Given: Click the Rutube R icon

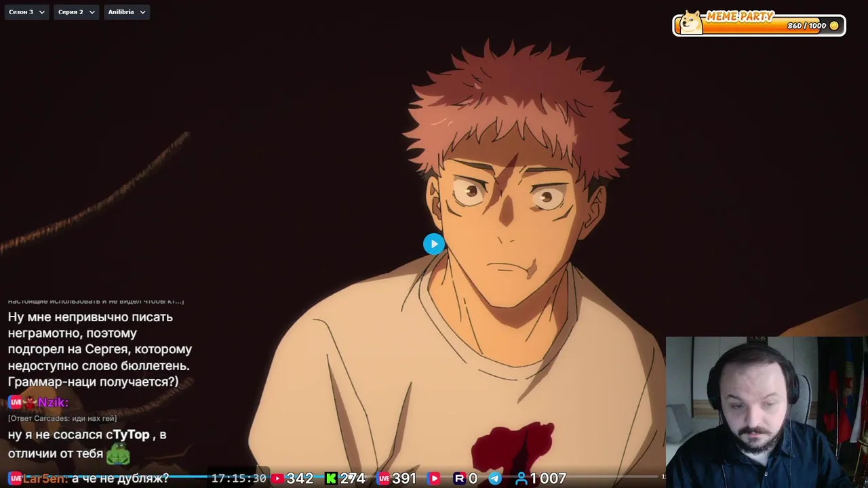Looking at the screenshot, I should click(459, 479).
